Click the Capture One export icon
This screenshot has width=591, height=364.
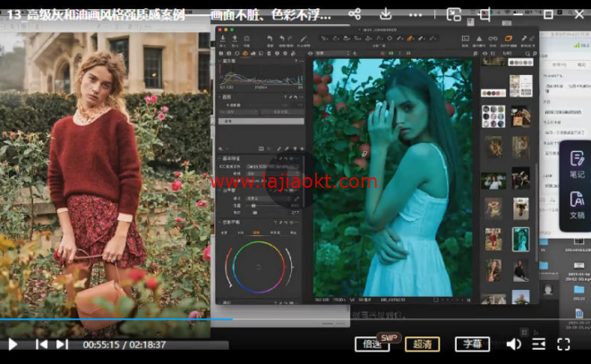pos(235,39)
